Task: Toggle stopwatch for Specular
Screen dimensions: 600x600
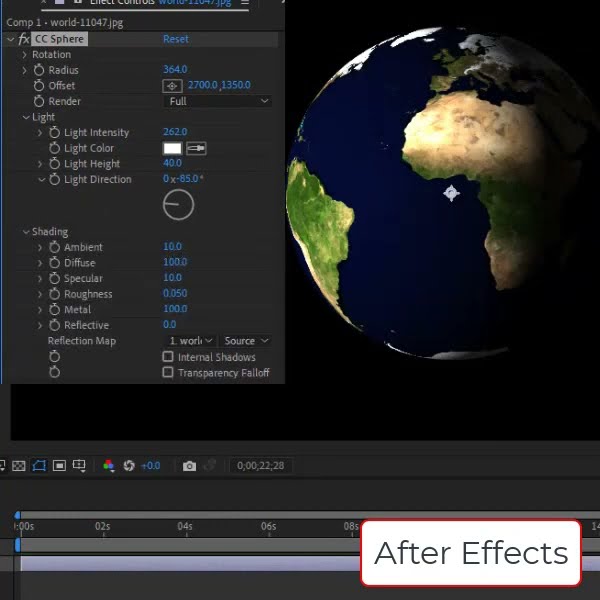Action: coord(54,278)
